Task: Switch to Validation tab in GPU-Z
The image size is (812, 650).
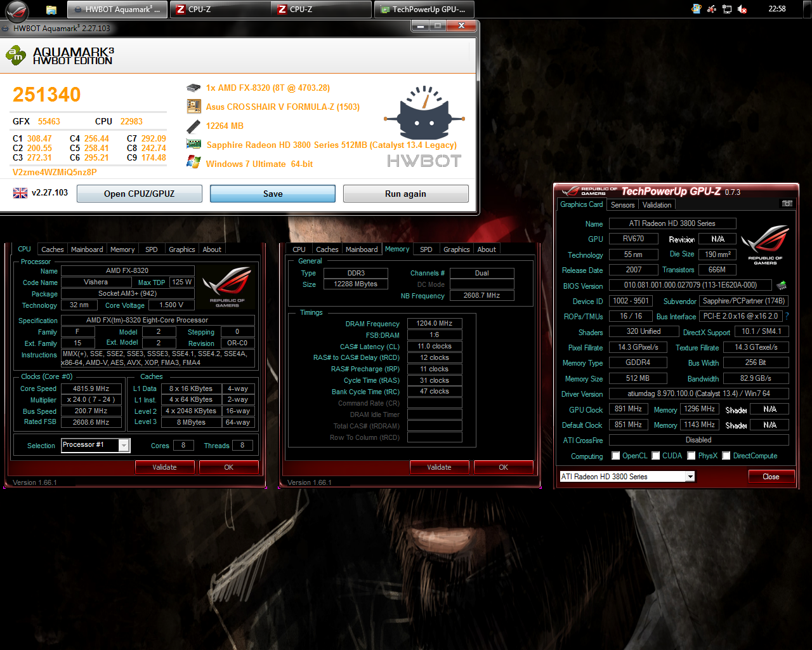Action: click(x=657, y=205)
